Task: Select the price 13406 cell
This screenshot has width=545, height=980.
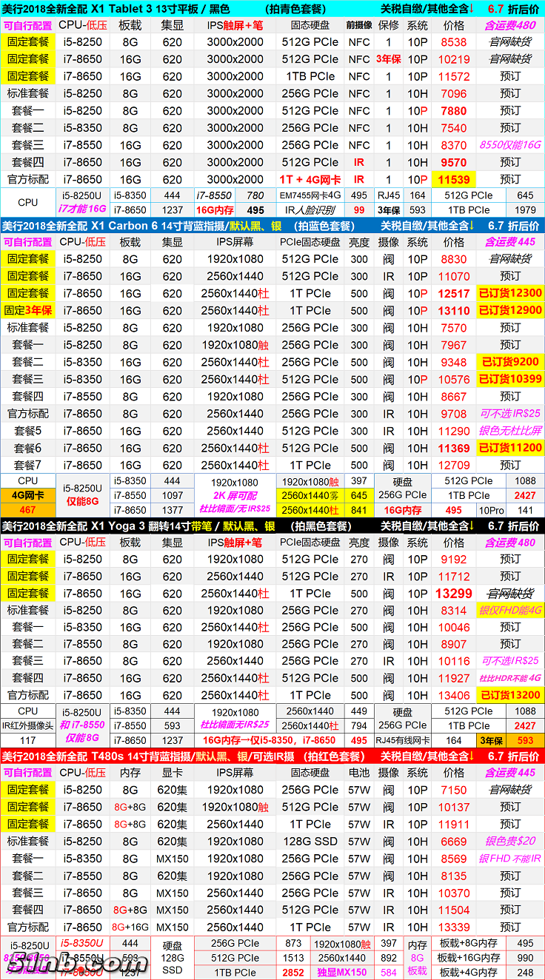Action: [454, 695]
